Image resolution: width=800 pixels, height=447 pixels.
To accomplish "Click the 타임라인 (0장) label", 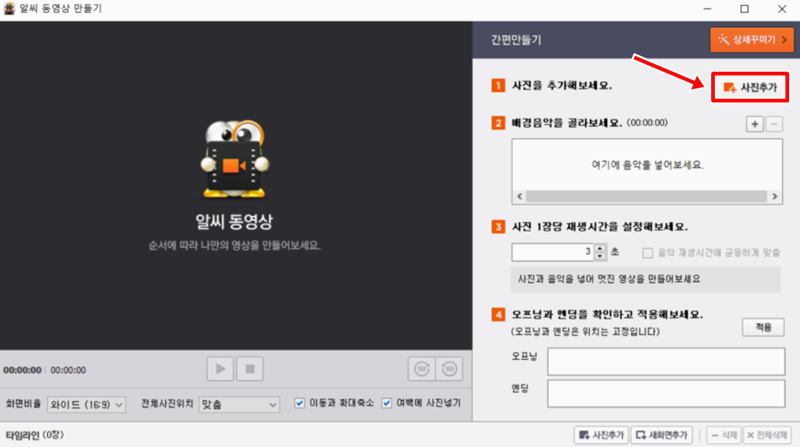I will tap(35, 435).
